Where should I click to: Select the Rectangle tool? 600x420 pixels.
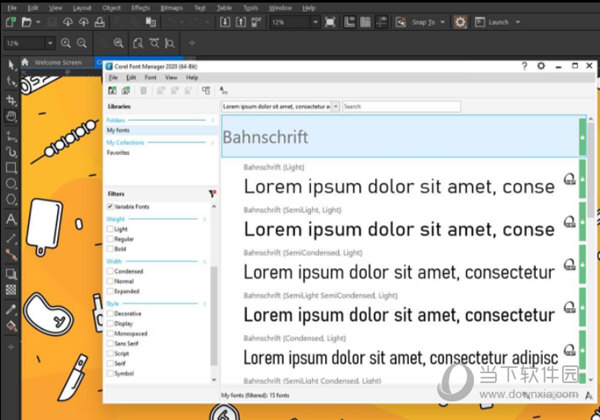click(x=11, y=168)
